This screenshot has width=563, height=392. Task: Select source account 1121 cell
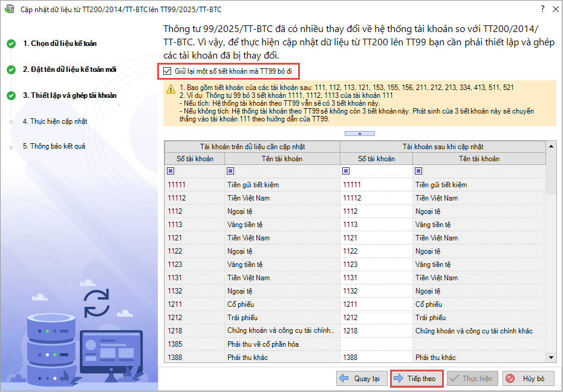click(x=195, y=238)
